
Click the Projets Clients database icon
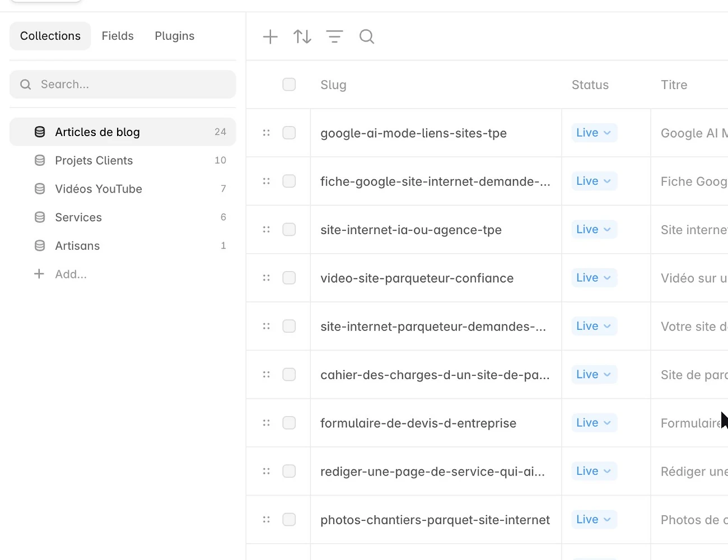click(40, 161)
